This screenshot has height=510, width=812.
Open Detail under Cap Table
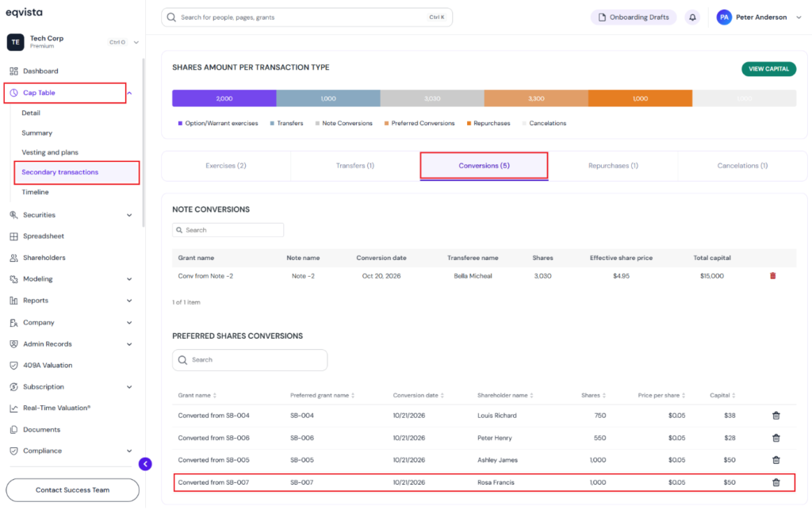coord(31,113)
